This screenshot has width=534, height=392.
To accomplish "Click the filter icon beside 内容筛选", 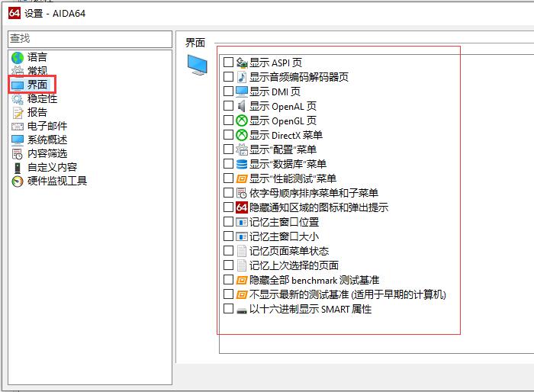I will [18, 154].
